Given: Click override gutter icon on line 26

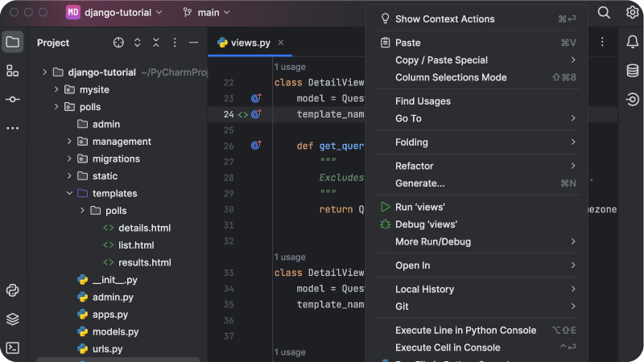Looking at the screenshot, I should tap(256, 146).
